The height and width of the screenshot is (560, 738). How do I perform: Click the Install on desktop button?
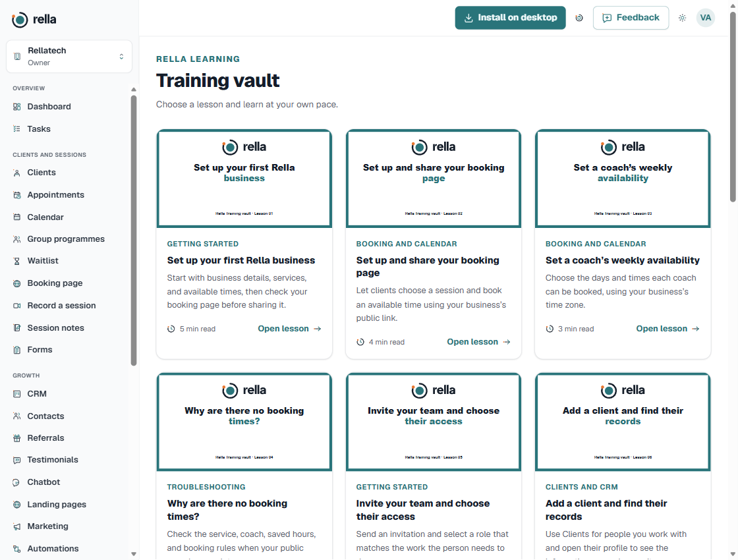510,18
